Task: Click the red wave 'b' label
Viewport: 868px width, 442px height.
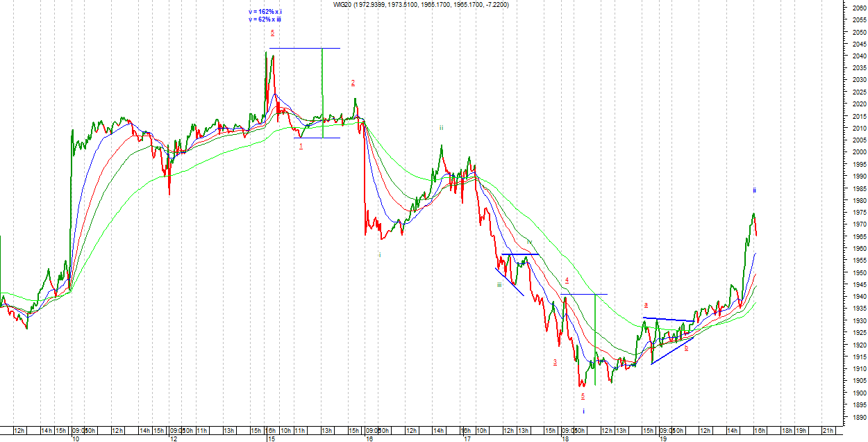Action: 686,348
